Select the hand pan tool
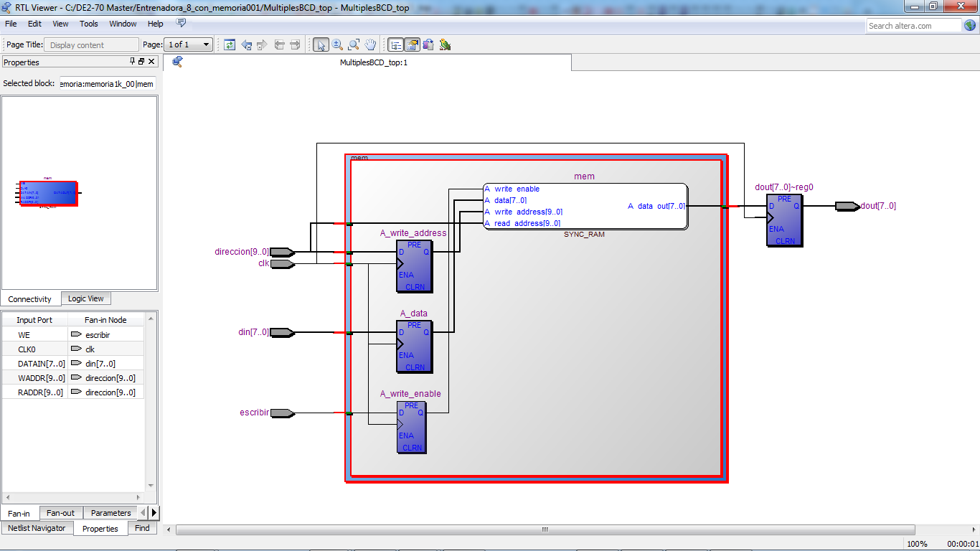The height and width of the screenshot is (551, 980). click(370, 44)
